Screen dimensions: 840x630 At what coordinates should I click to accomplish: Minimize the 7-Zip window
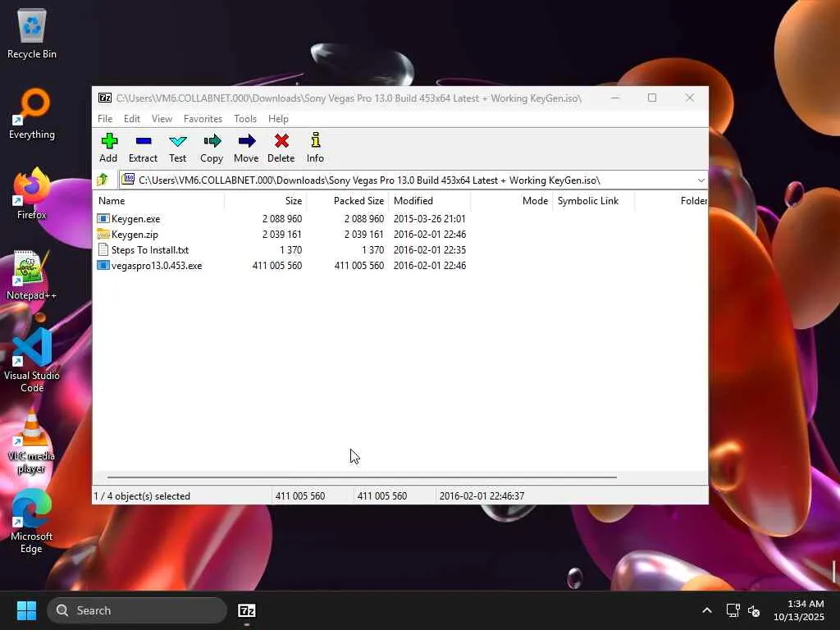[x=615, y=98]
